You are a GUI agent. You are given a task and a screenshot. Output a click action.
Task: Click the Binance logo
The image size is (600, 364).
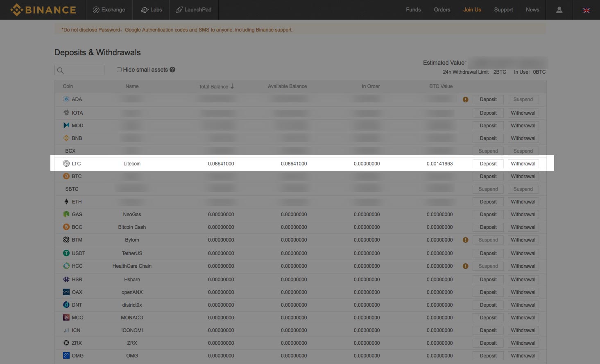point(43,9)
